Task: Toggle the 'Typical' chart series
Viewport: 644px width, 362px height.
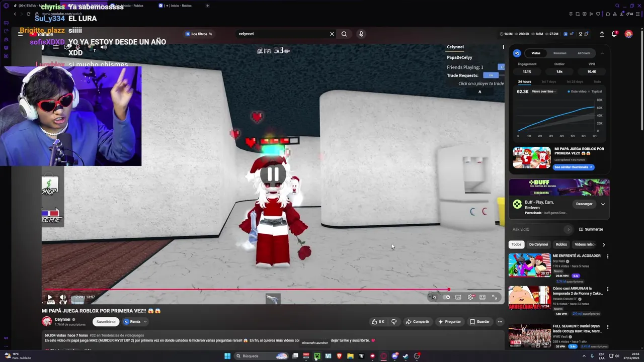Action: tap(595, 92)
